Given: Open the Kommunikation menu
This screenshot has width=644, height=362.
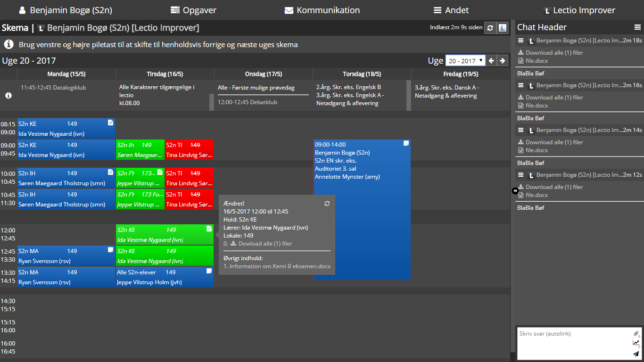Looking at the screenshot, I should point(322,10).
